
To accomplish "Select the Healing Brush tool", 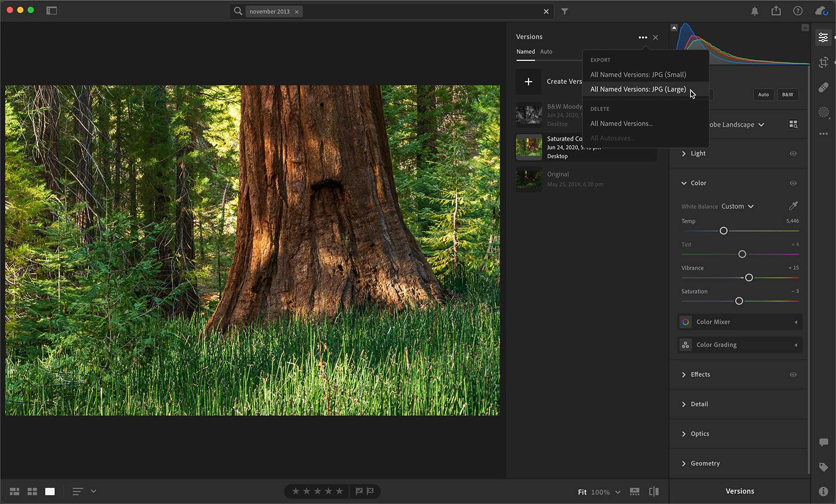I will point(823,87).
